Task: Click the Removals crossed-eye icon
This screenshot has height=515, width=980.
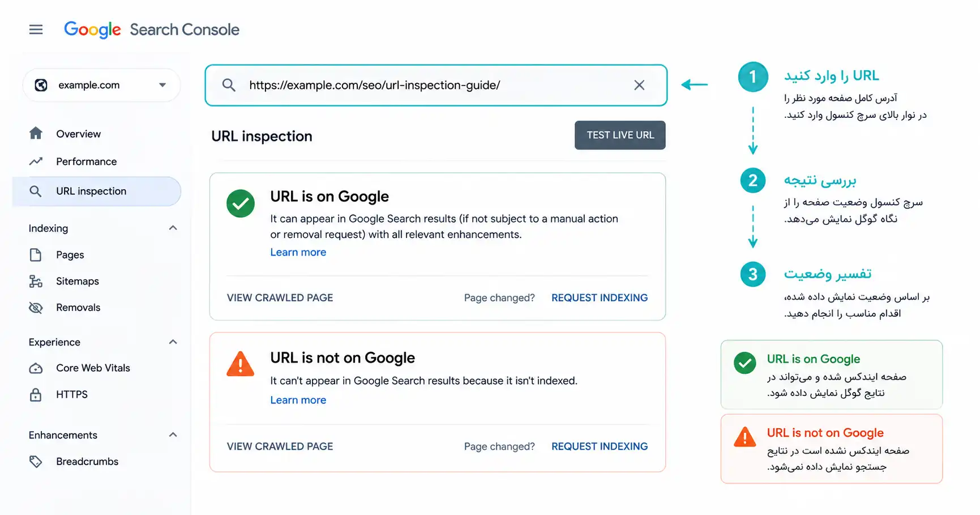Action: click(36, 308)
